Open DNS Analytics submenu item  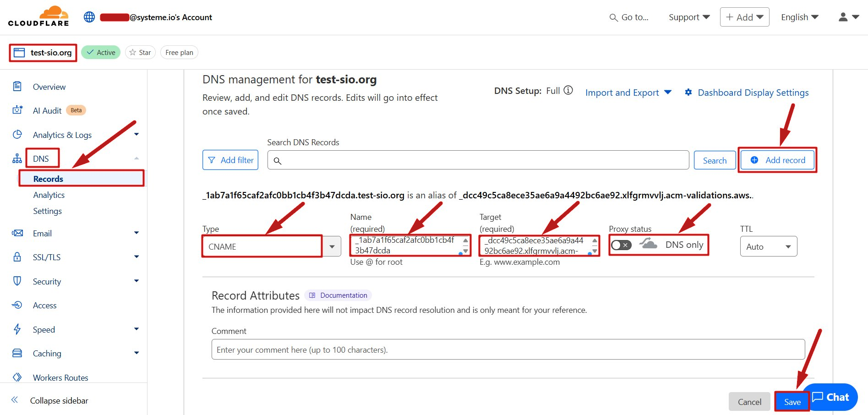49,195
